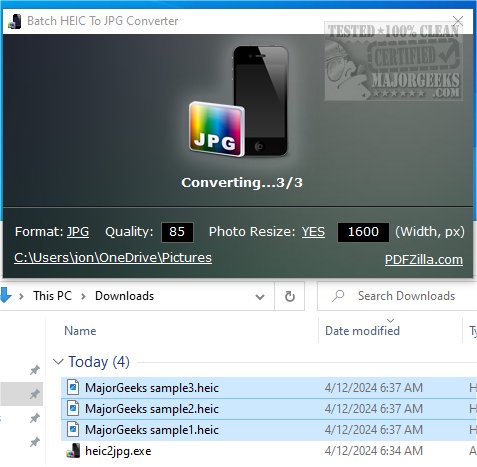The height and width of the screenshot is (467, 477).
Task: Click date 4/12/2024 6:34 AM of heic2jpg.exe
Action: (x=374, y=451)
